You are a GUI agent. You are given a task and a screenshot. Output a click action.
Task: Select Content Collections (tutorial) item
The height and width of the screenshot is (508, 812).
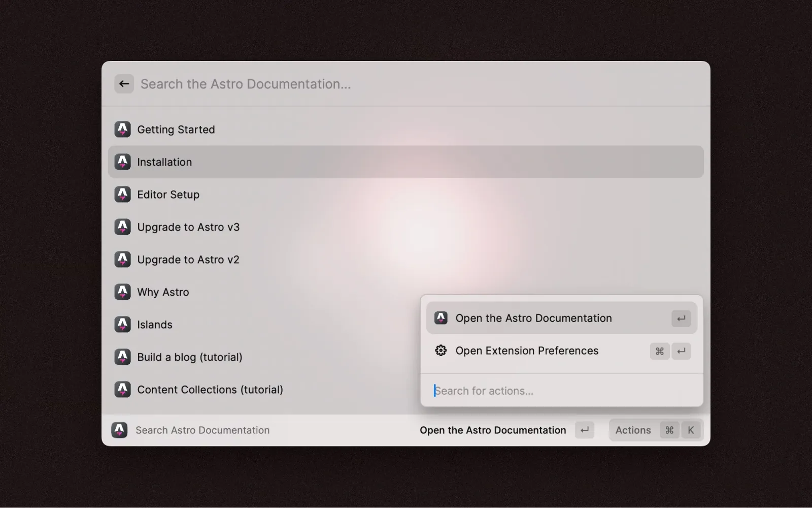coord(210,390)
